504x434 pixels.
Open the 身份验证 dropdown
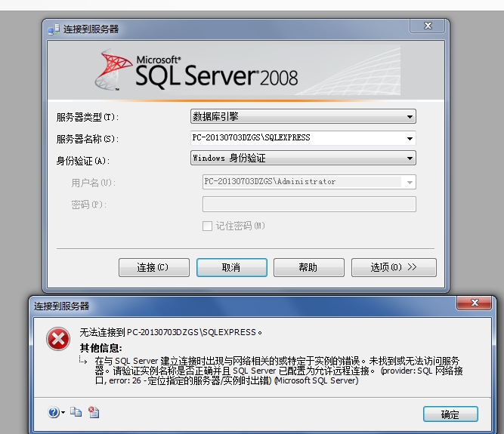[303, 158]
